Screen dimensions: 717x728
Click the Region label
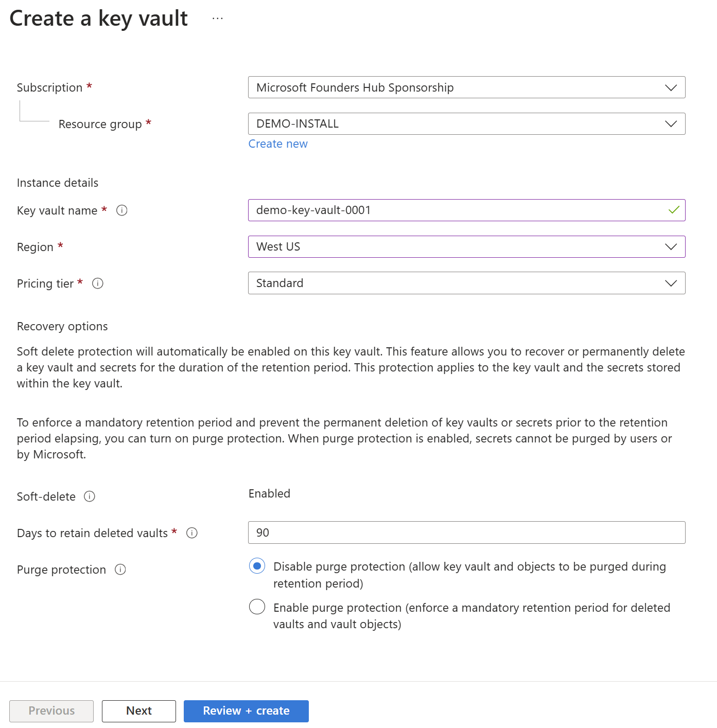[x=35, y=247]
